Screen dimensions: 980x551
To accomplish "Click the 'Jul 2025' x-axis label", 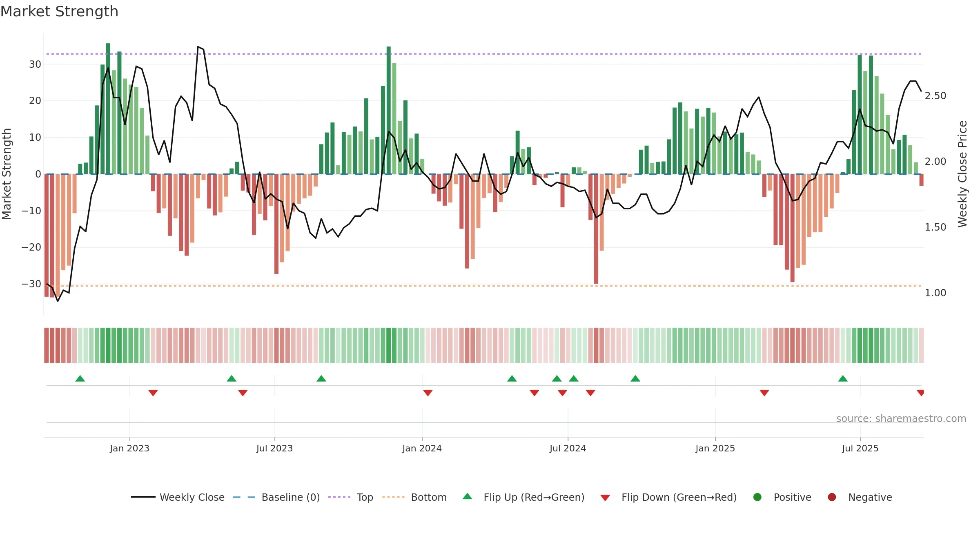I will (860, 449).
